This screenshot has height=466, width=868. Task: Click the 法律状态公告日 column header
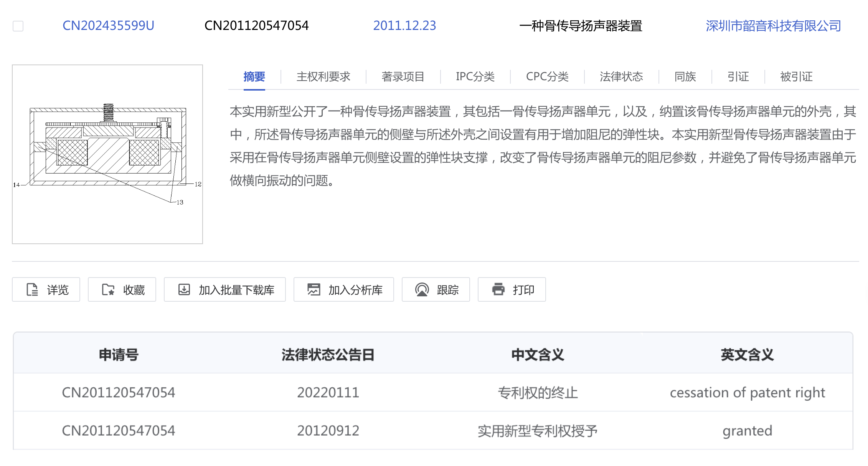(x=328, y=355)
